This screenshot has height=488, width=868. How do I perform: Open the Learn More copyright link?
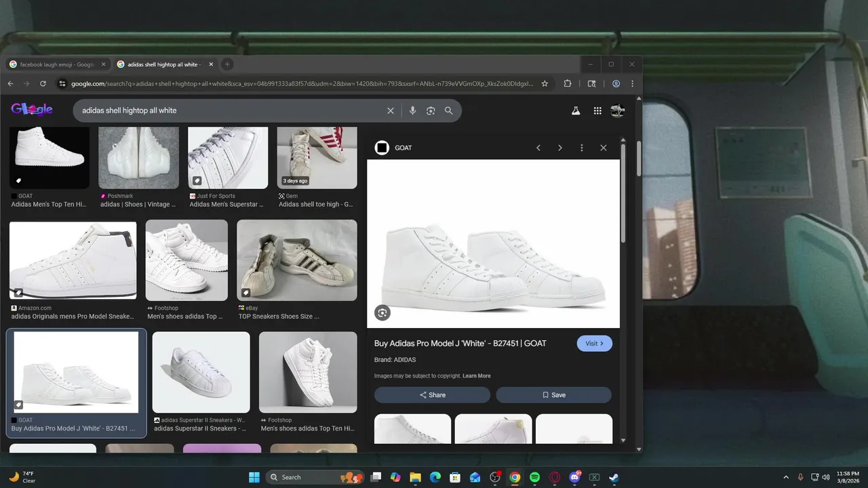pos(477,376)
